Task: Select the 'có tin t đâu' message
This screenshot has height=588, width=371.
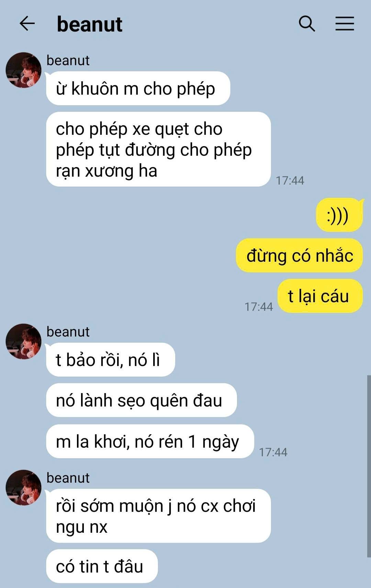Action: tap(102, 566)
